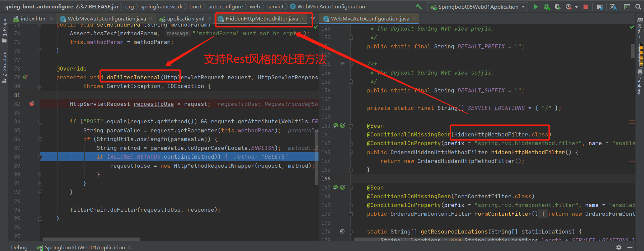Screen dimensions: 644x251
Task: Start debugging with the bug icon
Action: pos(547,7)
